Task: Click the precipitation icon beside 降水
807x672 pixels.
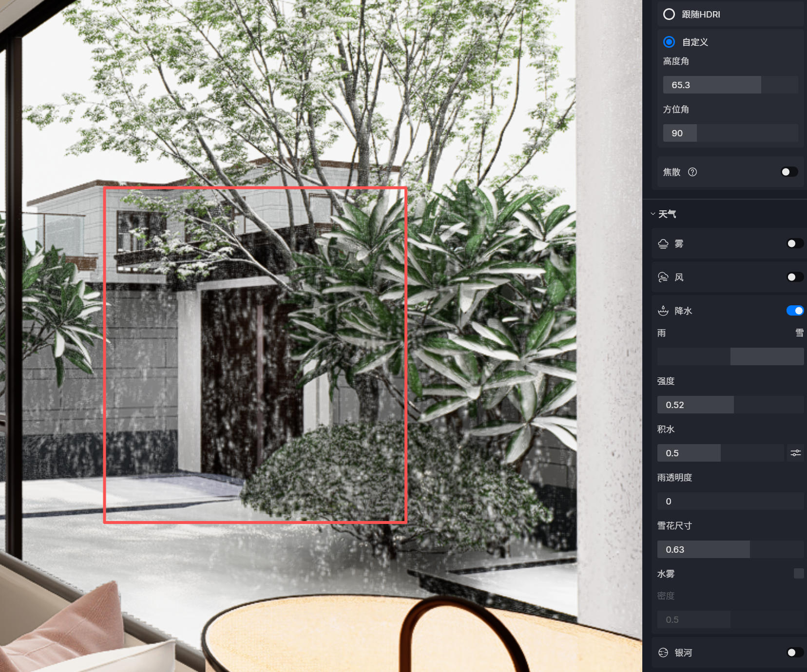Action: tap(663, 311)
